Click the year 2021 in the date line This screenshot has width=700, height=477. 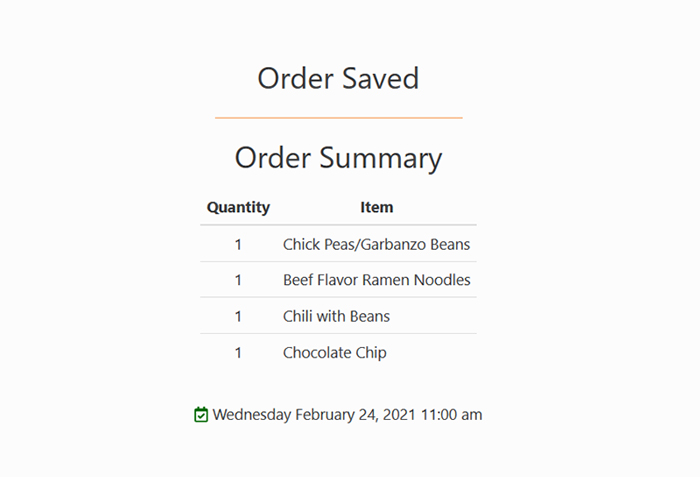(x=399, y=414)
